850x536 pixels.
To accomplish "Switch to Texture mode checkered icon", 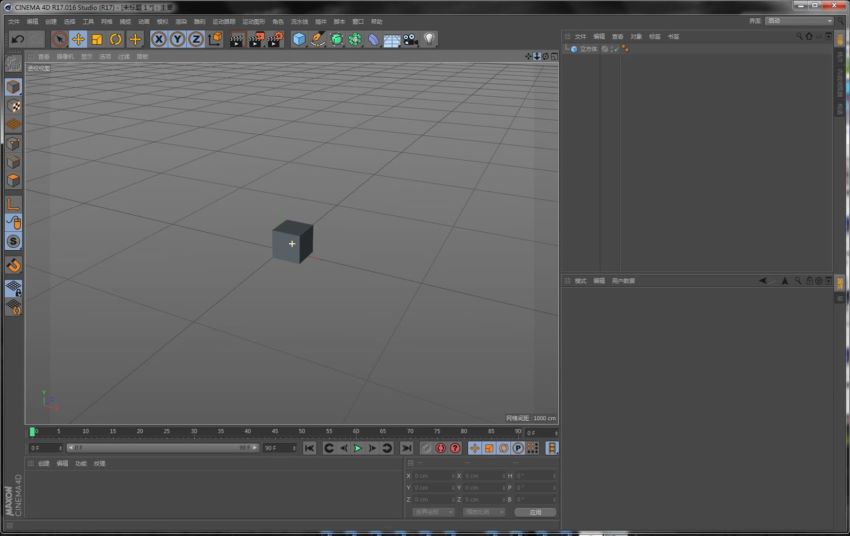I will [x=14, y=106].
